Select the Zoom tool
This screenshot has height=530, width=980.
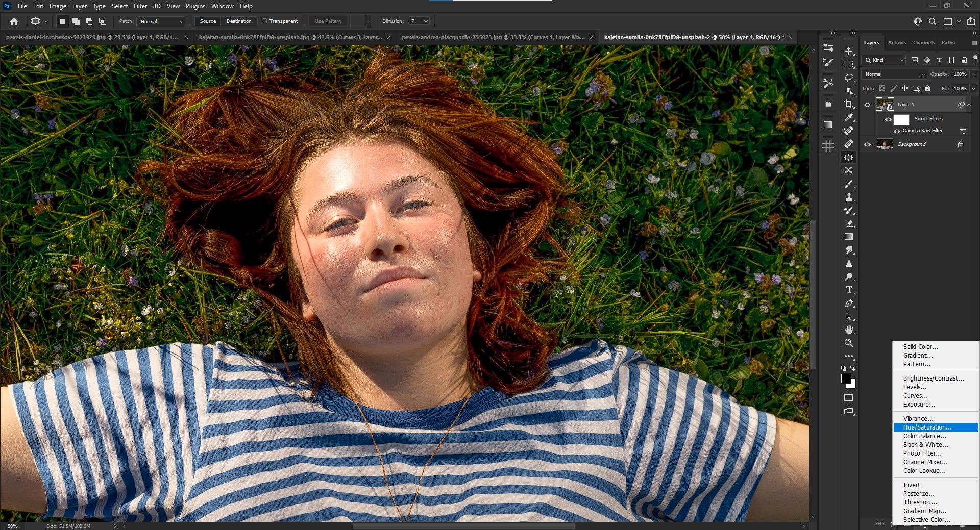pyautogui.click(x=849, y=342)
